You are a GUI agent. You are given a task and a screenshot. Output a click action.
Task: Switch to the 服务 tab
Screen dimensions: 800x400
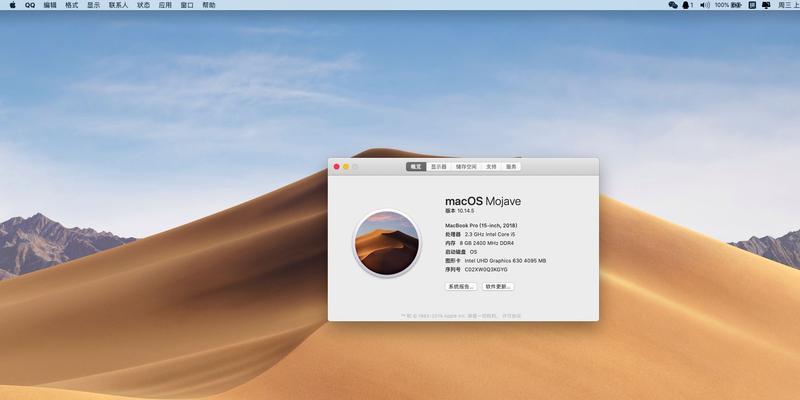tap(511, 167)
